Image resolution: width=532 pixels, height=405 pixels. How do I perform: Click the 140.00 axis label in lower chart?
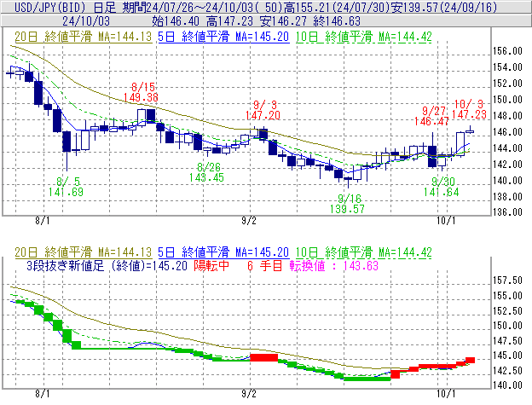pyautogui.click(x=507, y=385)
